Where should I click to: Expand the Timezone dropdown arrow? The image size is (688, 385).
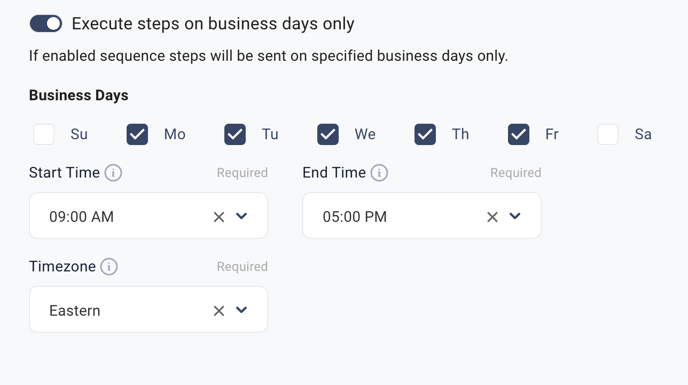point(241,310)
